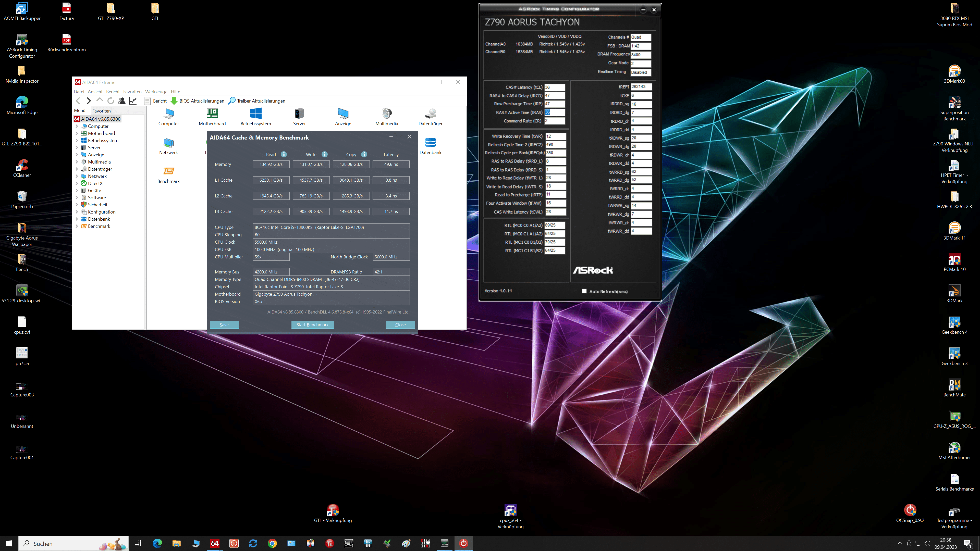Enable the Auto Refresh checkbox
The image size is (980, 551).
(x=584, y=291)
